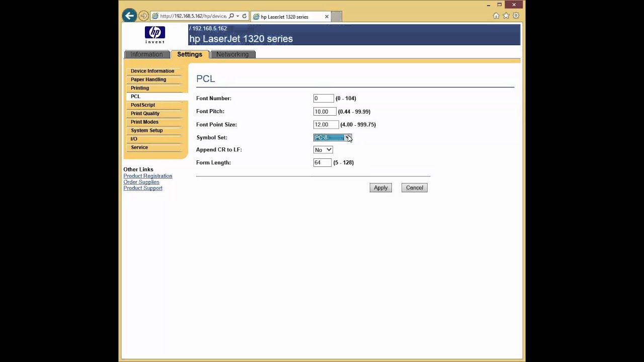Minimize the browser window
Image resolution: width=644 pixels, height=362 pixels.
coord(489,5)
